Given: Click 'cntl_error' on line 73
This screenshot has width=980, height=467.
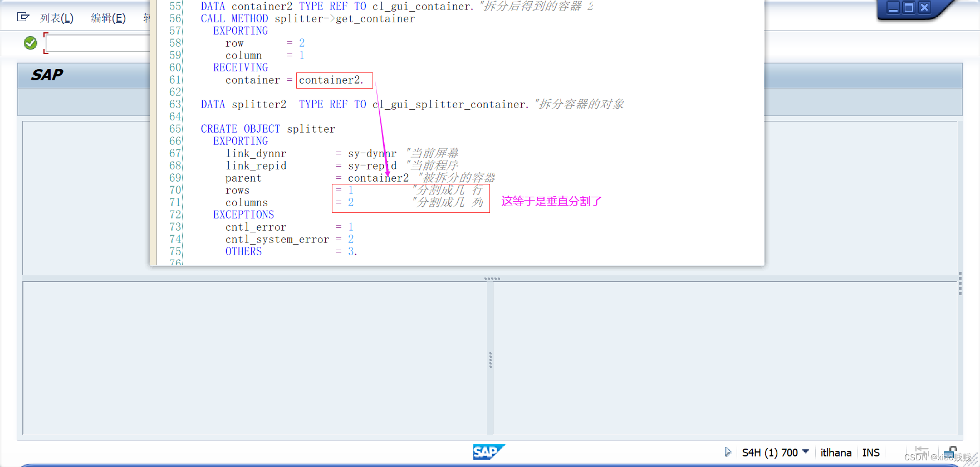Looking at the screenshot, I should [x=256, y=227].
